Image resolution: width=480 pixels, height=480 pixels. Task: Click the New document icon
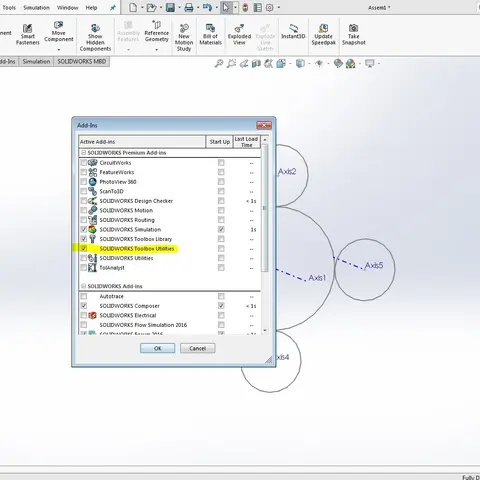tap(133, 7)
